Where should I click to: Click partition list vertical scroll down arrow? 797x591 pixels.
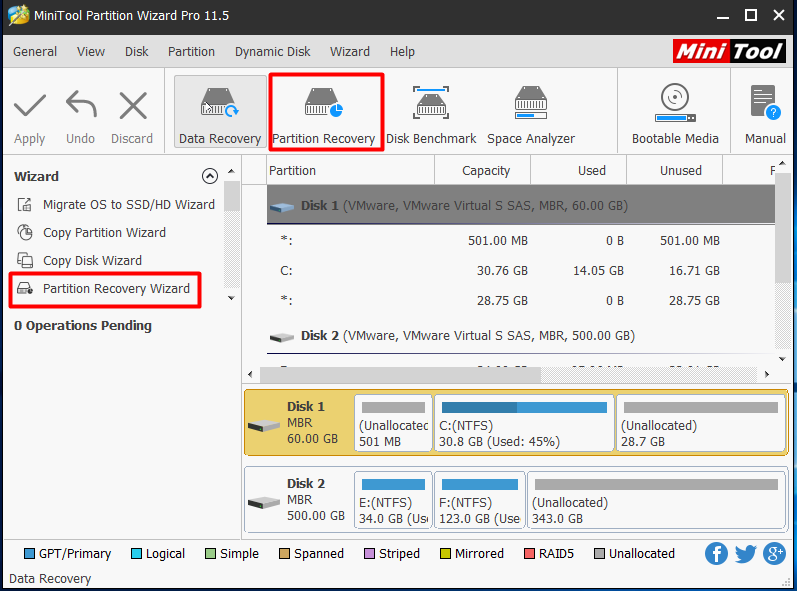tap(782, 359)
